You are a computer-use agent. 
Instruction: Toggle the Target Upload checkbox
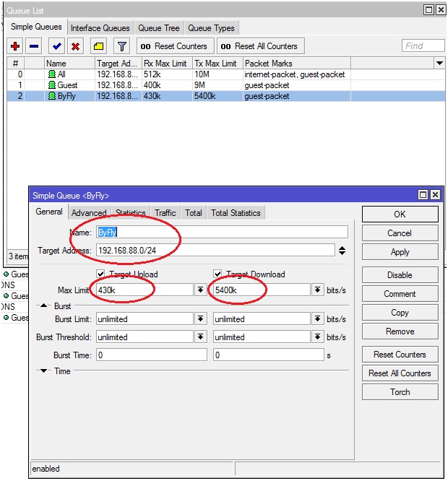click(101, 274)
